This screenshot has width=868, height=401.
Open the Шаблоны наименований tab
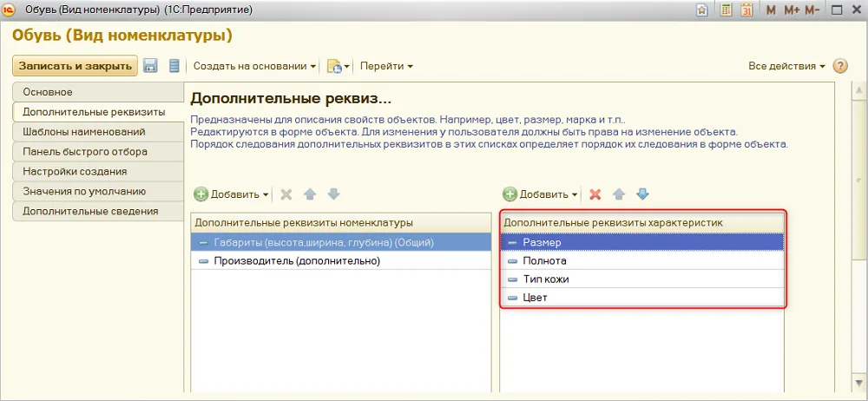point(98,132)
